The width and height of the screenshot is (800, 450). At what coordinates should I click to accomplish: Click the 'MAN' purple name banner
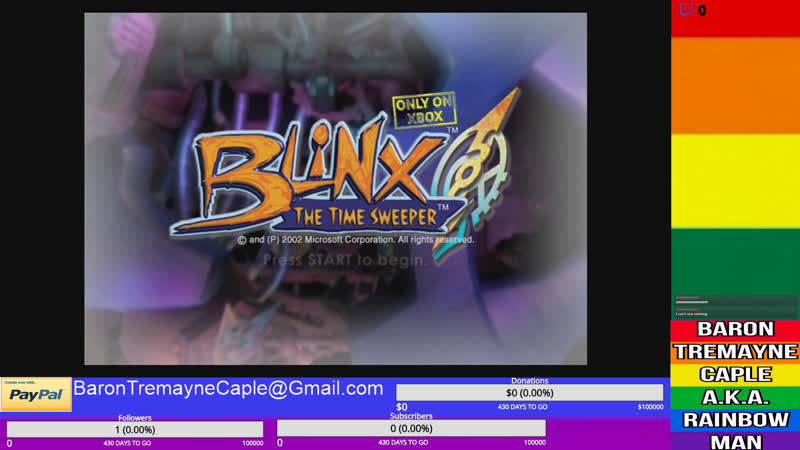735,441
